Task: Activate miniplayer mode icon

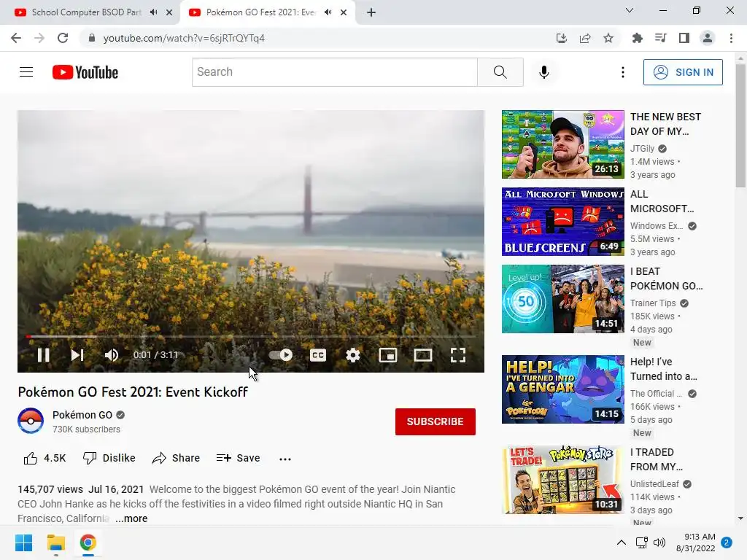Action: [388, 355]
